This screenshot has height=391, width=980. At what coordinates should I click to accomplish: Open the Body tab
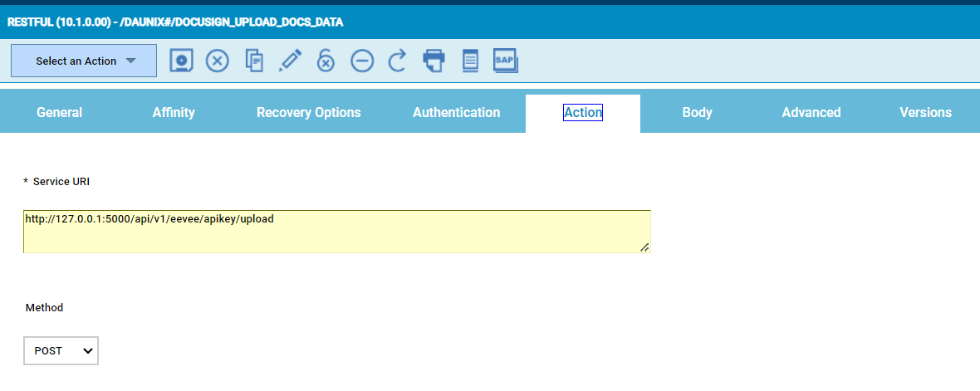(698, 112)
